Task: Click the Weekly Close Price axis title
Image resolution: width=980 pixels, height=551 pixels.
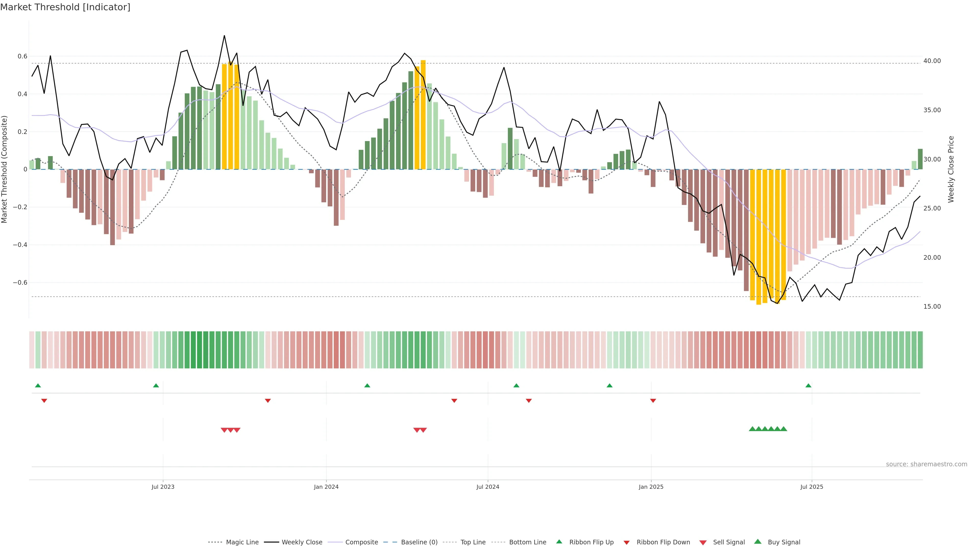Action: (951, 169)
